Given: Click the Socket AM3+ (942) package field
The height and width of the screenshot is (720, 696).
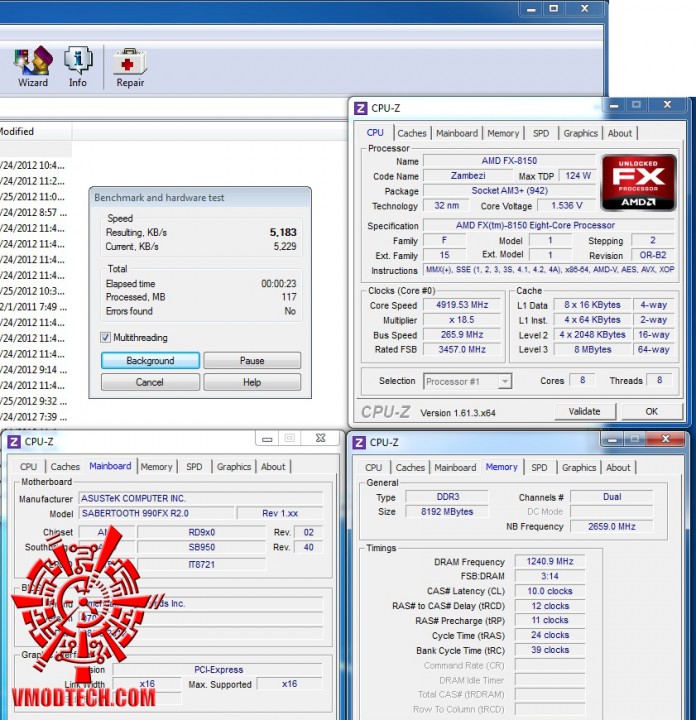Looking at the screenshot, I should (x=509, y=191).
